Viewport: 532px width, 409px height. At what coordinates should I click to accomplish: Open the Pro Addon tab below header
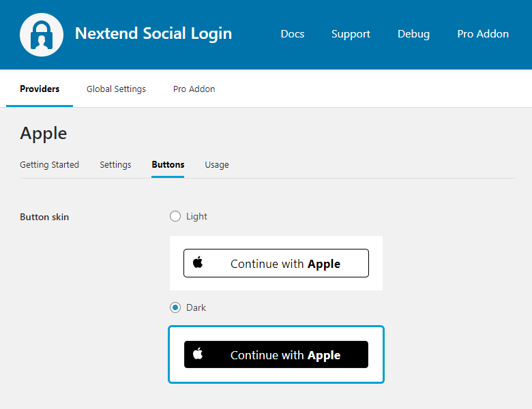pos(194,89)
